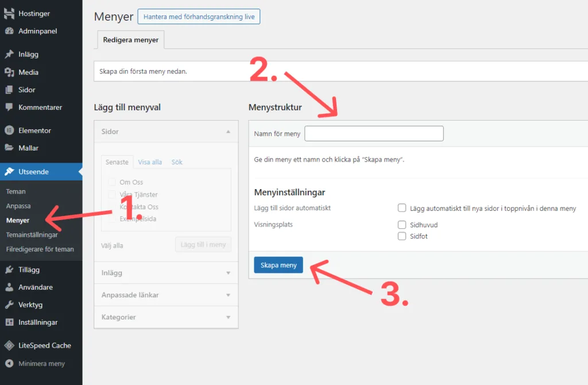Click the Hostinger logo icon
588x385 pixels.
(9, 13)
